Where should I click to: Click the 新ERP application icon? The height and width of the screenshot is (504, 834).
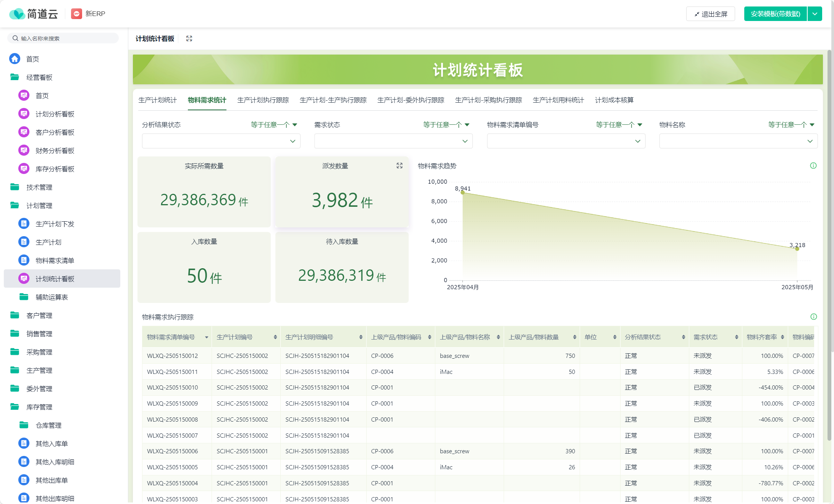(x=76, y=13)
